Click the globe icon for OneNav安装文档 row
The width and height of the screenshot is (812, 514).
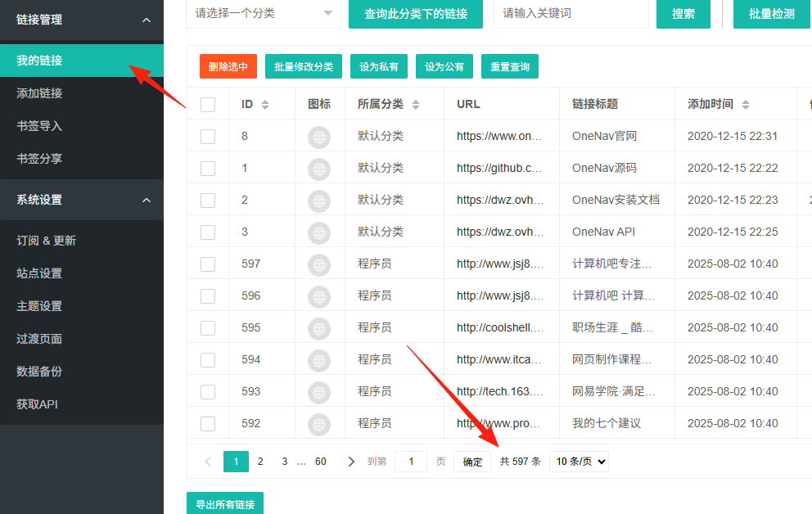click(319, 201)
